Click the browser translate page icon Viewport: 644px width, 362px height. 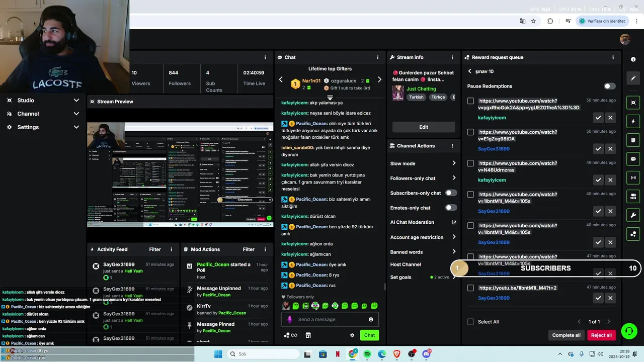(522, 21)
